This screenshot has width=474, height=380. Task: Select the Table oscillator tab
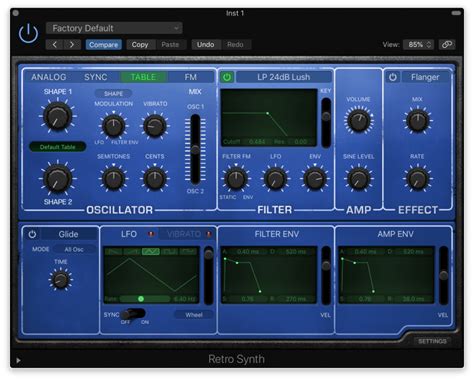(143, 77)
